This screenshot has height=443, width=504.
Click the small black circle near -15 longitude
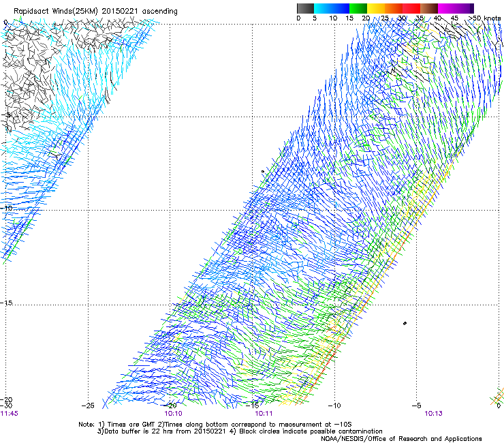pyautogui.click(x=263, y=172)
